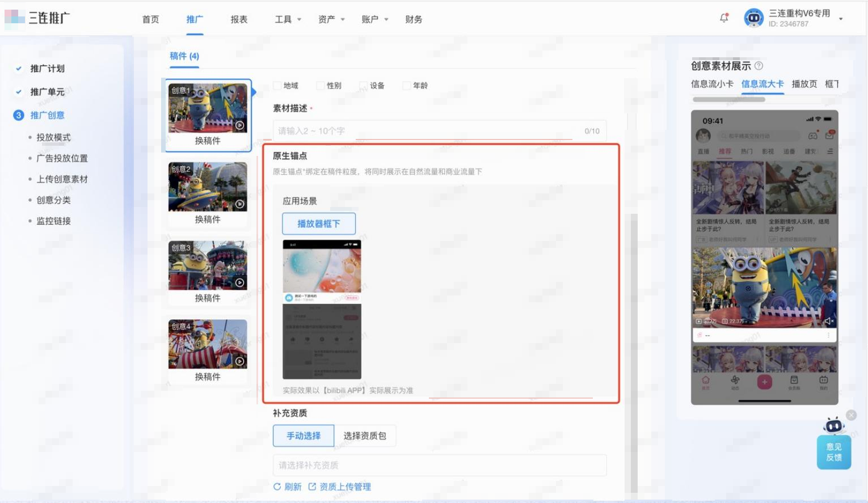Go to 推广单元 step
This screenshot has height=503, width=868.
[x=47, y=92]
